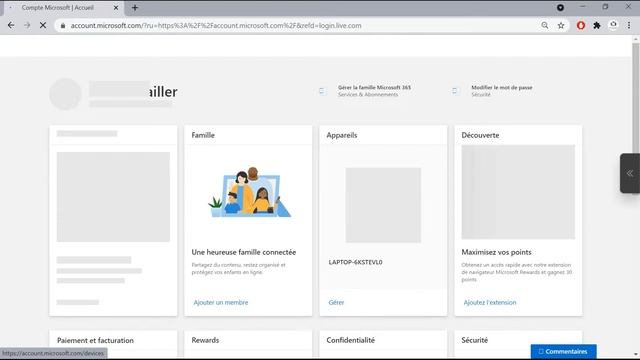Click Une heureuse famille connectée heading
Image resolution: width=640 pixels, height=360 pixels.
[244, 252]
